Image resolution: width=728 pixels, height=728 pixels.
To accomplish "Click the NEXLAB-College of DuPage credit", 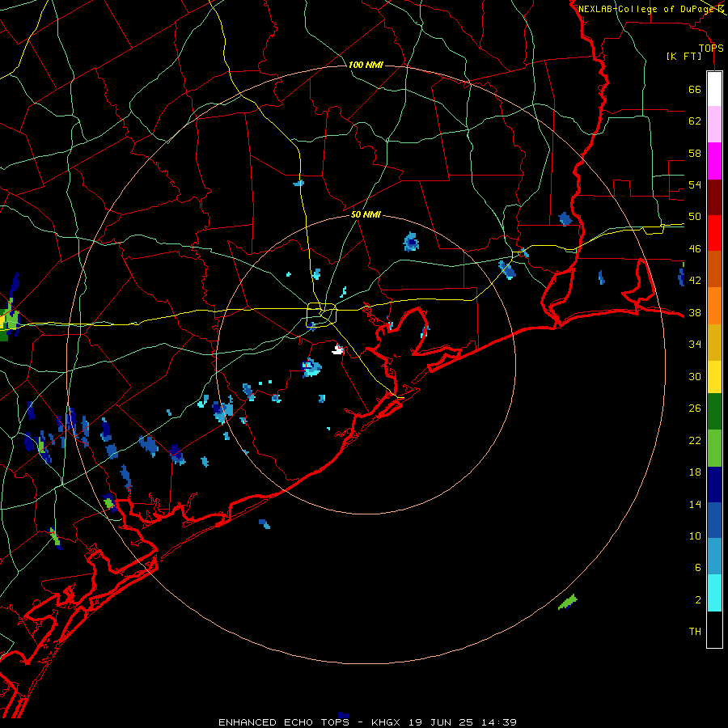I will (x=646, y=9).
